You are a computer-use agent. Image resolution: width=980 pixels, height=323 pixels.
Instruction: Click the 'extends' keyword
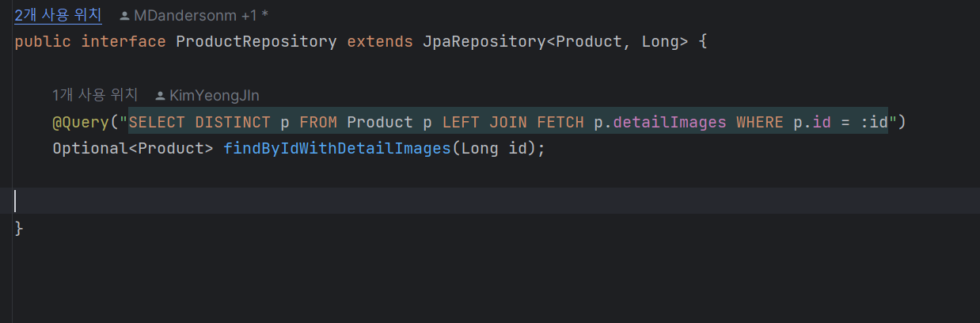[380, 42]
